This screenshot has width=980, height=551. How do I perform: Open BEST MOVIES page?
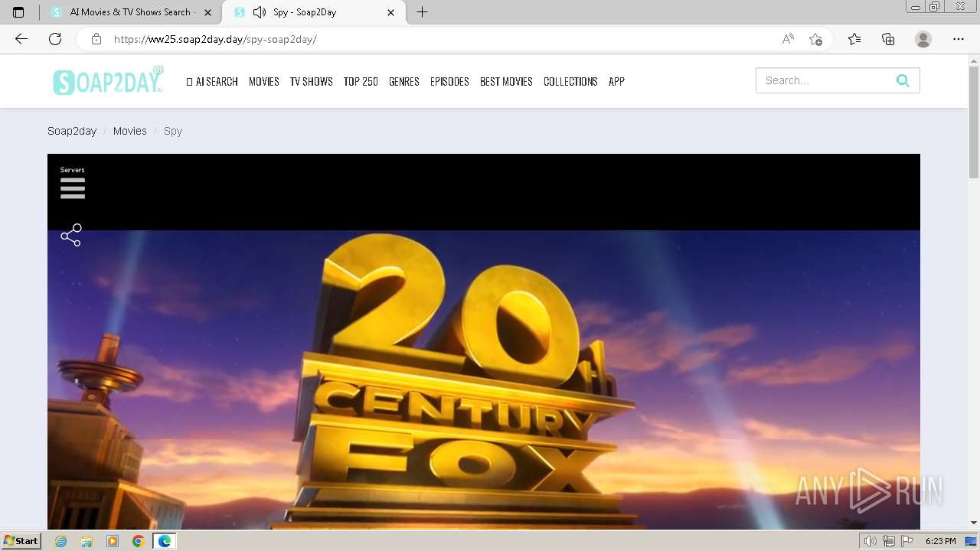tap(506, 81)
